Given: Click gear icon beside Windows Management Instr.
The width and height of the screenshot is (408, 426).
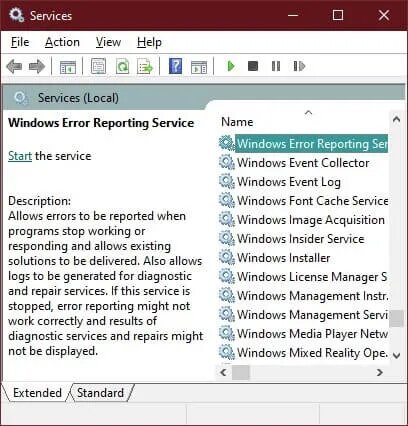Looking at the screenshot, I should click(x=227, y=295).
